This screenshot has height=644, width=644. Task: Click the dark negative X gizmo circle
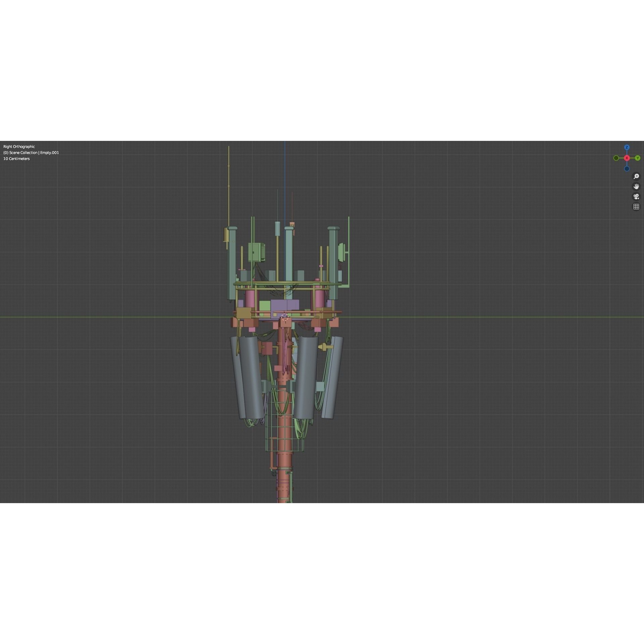(616, 158)
